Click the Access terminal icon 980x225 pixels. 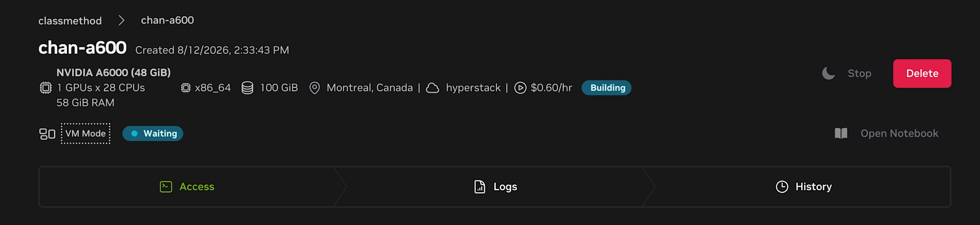click(x=166, y=187)
